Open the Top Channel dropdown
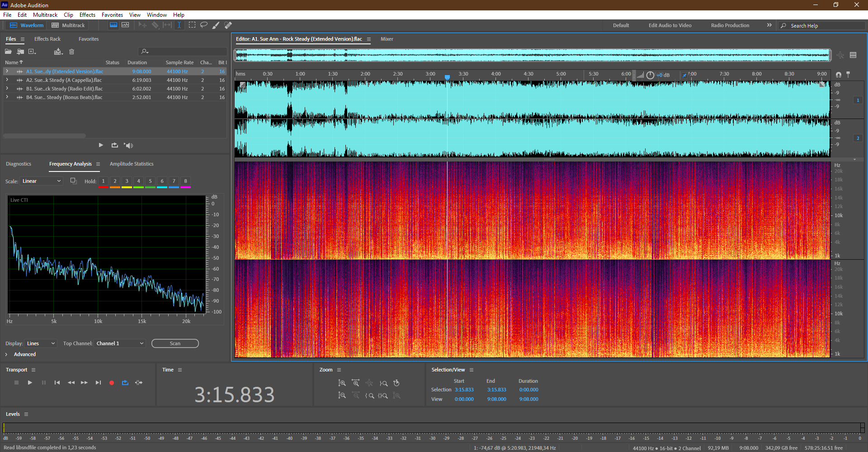This screenshot has height=452, width=868. (120, 343)
